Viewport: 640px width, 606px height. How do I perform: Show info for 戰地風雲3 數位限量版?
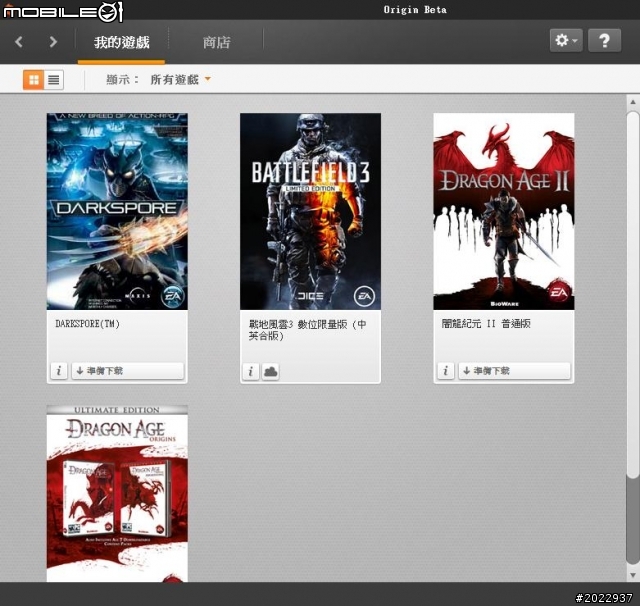[251, 371]
